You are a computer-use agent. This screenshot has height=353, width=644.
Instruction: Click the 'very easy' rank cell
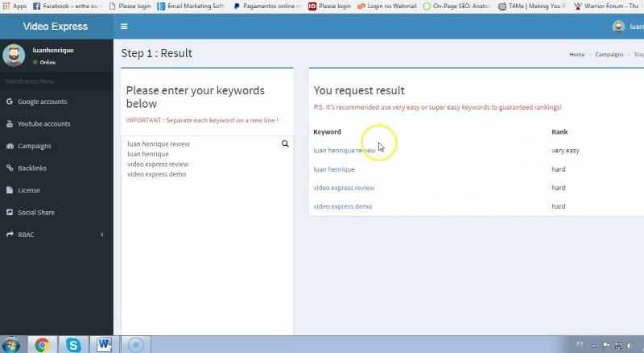coord(565,151)
